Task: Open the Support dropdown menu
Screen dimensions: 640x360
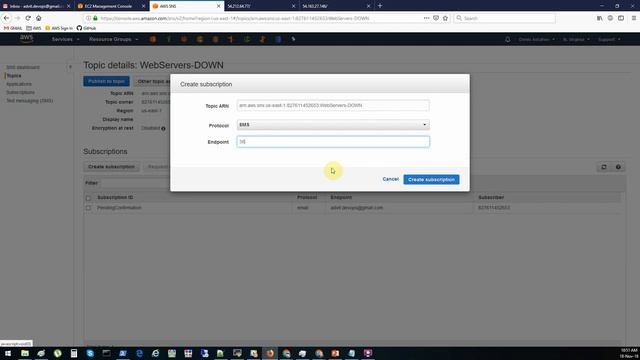Action: coord(609,40)
